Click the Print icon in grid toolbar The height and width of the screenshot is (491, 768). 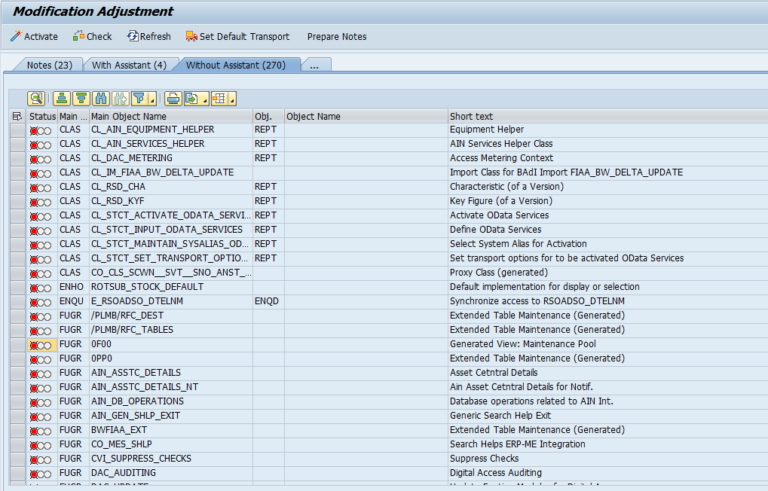(x=172, y=98)
